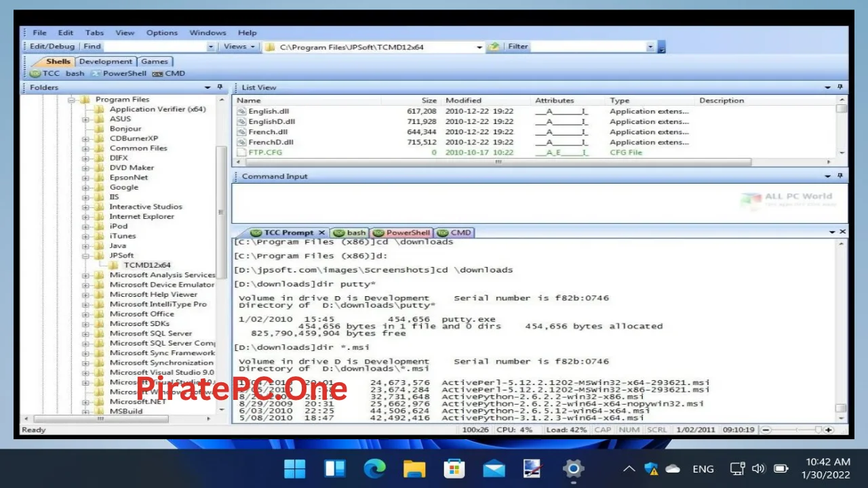Toggle the CAP status indicator
The width and height of the screenshot is (868, 488).
tap(602, 430)
